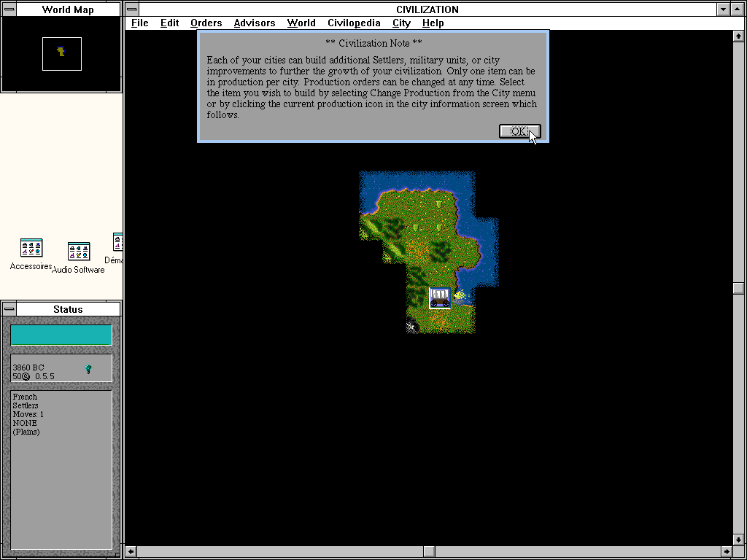Open the Help menu
747x560 pixels.
point(433,23)
